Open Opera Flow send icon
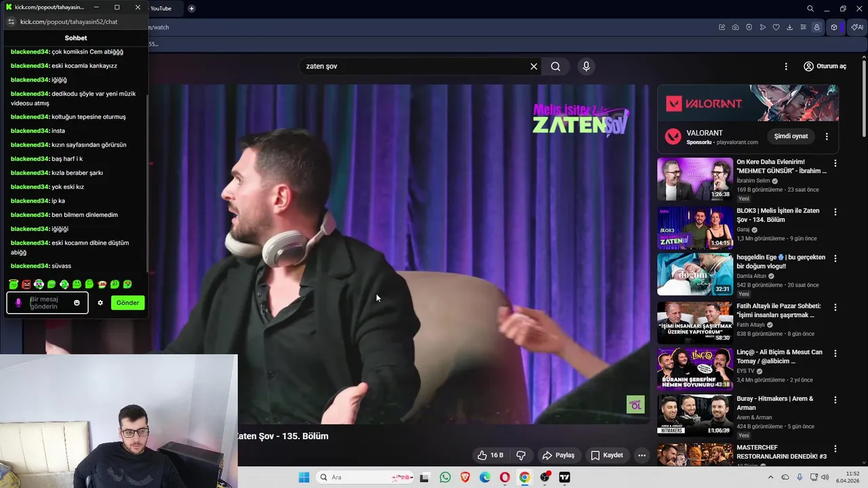This screenshot has height=488, width=868. [762, 27]
